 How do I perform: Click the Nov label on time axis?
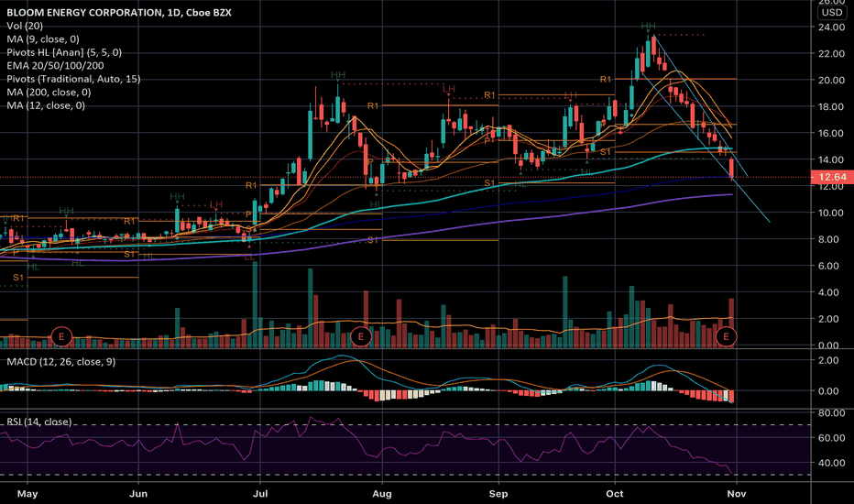pos(737,494)
